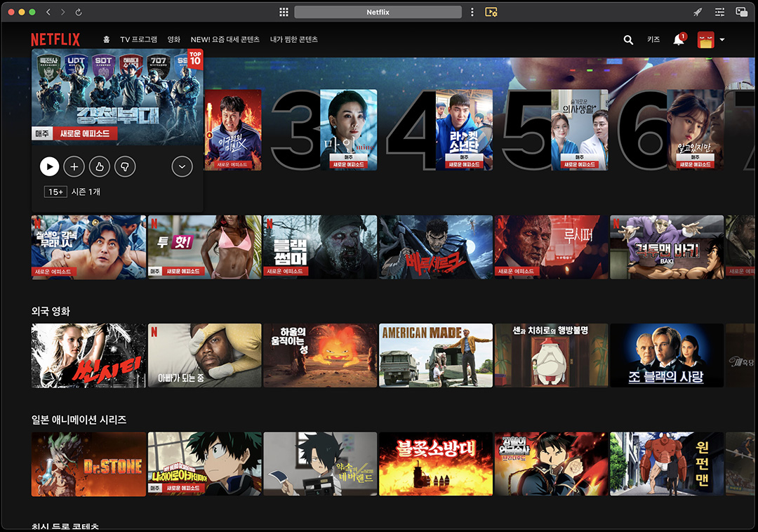The image size is (758, 532).
Task: Go back in browser
Action: tap(48, 12)
